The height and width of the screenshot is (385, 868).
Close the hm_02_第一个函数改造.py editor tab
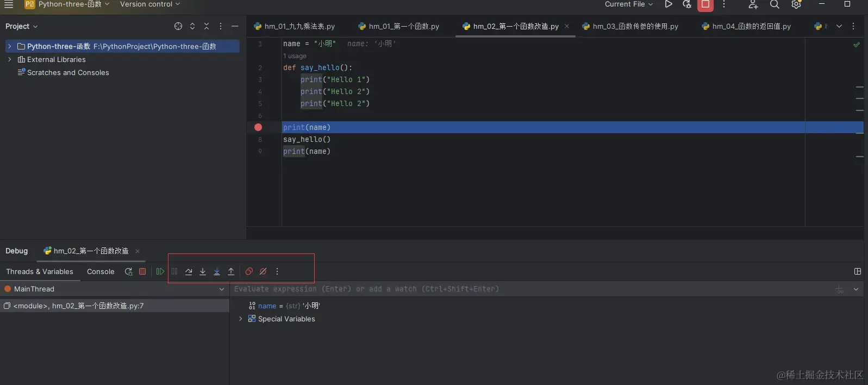567,26
